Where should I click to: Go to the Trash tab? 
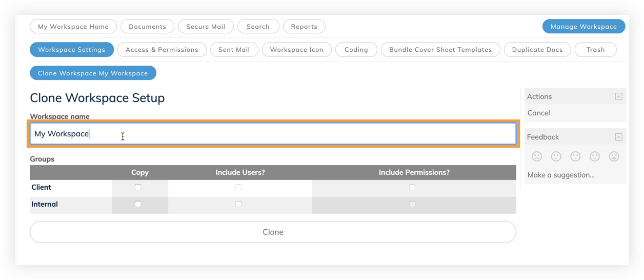pyautogui.click(x=595, y=50)
